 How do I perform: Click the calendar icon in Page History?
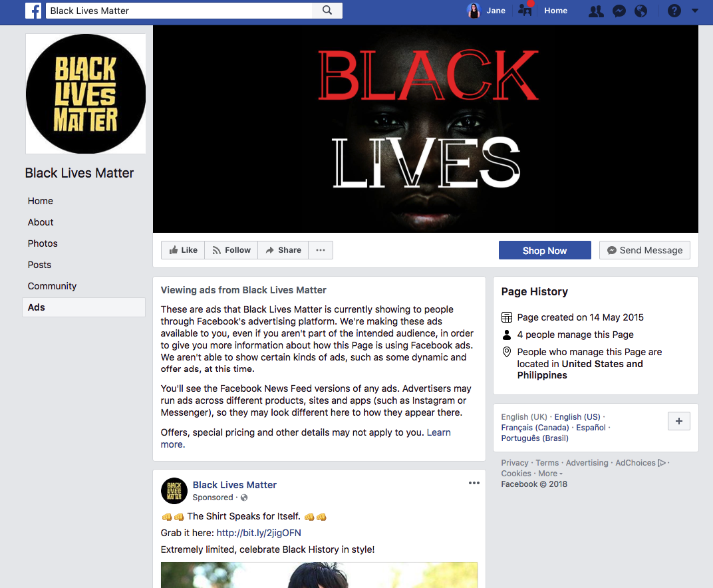[x=507, y=317]
